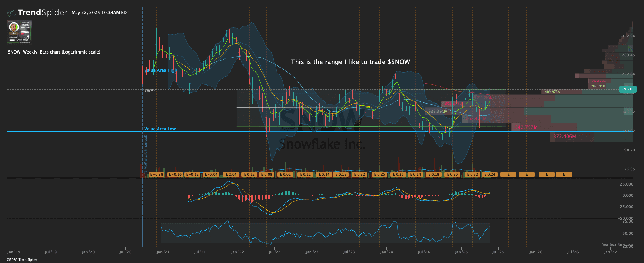Click the TrendSpider logo
The height and width of the screenshot is (263, 644).
point(37,13)
